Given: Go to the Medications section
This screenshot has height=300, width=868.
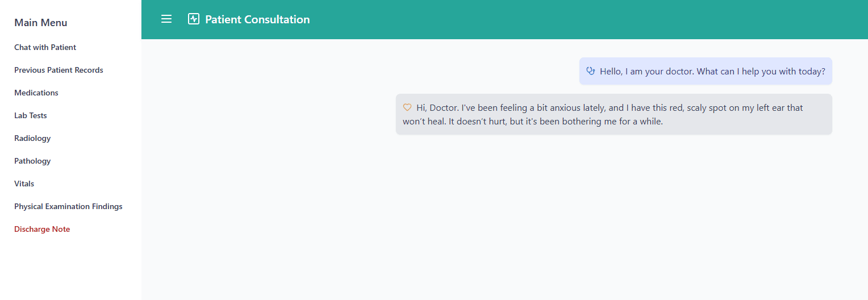Looking at the screenshot, I should (x=36, y=93).
